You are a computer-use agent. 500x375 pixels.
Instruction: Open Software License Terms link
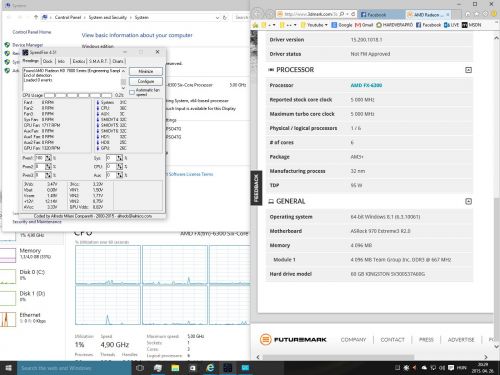(x=191, y=174)
